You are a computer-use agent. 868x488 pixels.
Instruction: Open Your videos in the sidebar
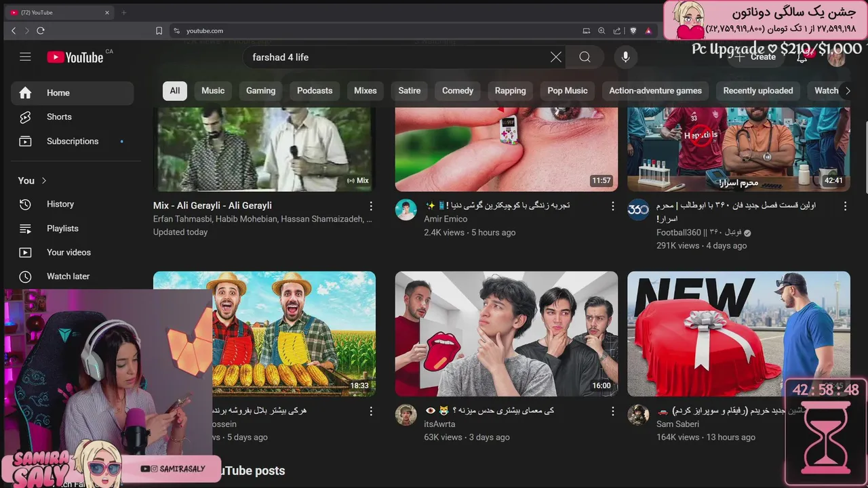tap(73, 252)
